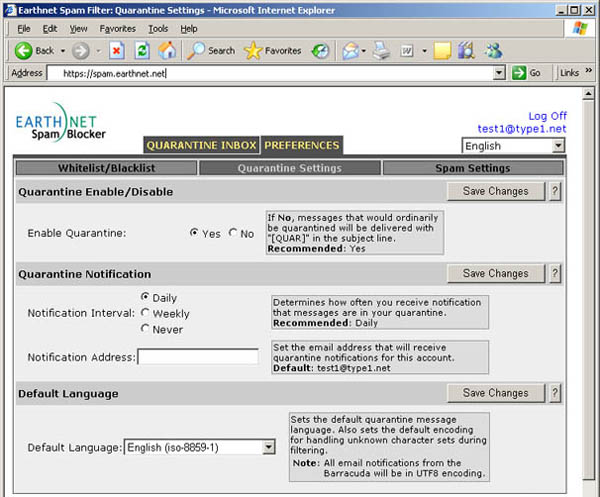Refresh the page with green arrows icon
The image size is (600, 497).
point(142,51)
